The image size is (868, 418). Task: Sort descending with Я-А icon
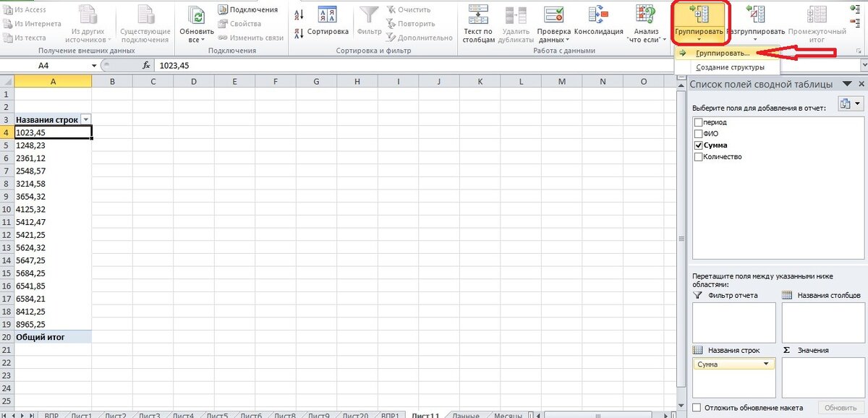click(300, 33)
